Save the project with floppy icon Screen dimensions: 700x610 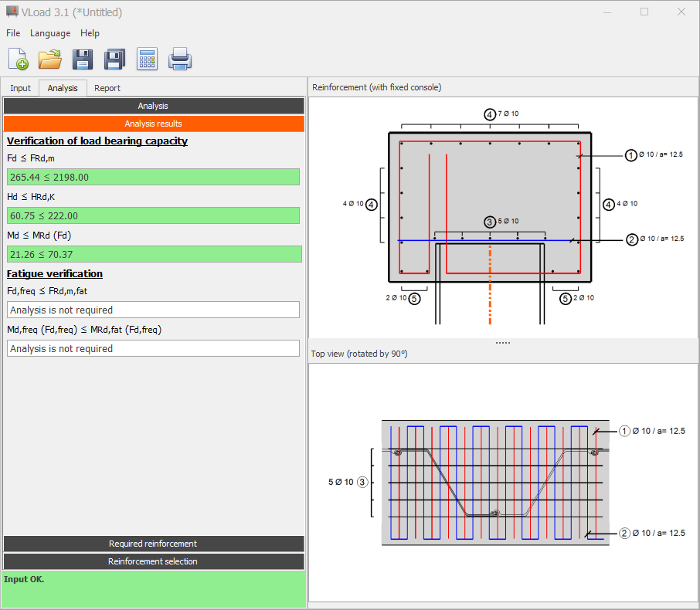coord(83,59)
